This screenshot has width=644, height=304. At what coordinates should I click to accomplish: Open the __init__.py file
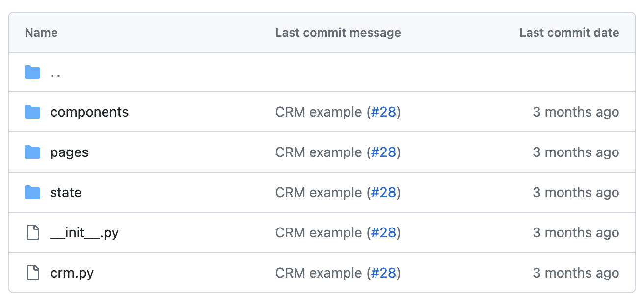point(84,233)
